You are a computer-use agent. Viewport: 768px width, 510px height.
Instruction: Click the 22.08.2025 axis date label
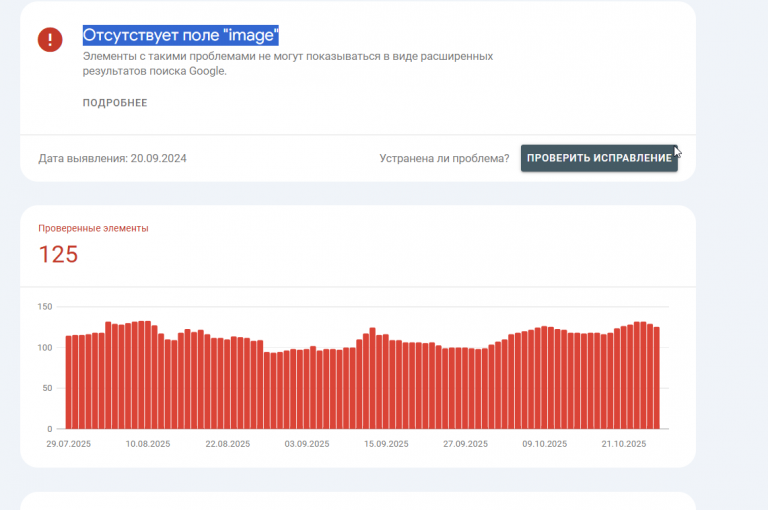[227, 444]
